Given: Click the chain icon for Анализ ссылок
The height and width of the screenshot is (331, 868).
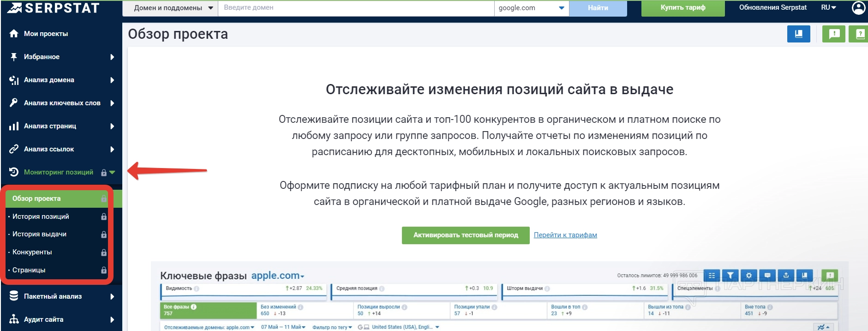Looking at the screenshot, I should click(x=14, y=149).
